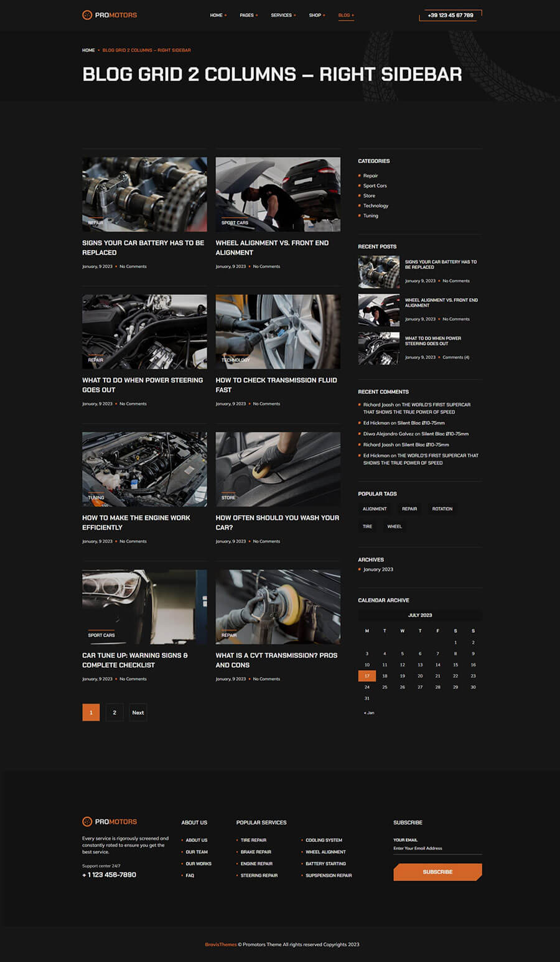Go to page 2 of the blog

click(x=114, y=712)
